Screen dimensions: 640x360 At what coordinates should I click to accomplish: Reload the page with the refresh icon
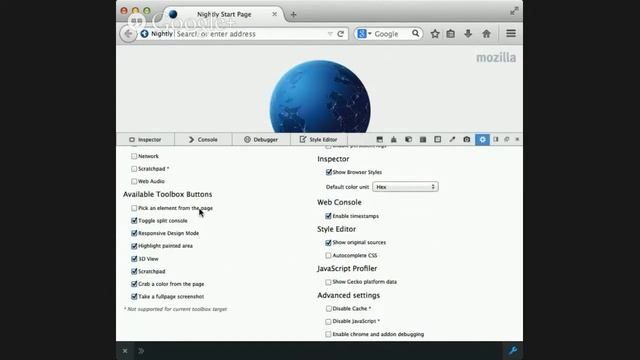tap(340, 34)
